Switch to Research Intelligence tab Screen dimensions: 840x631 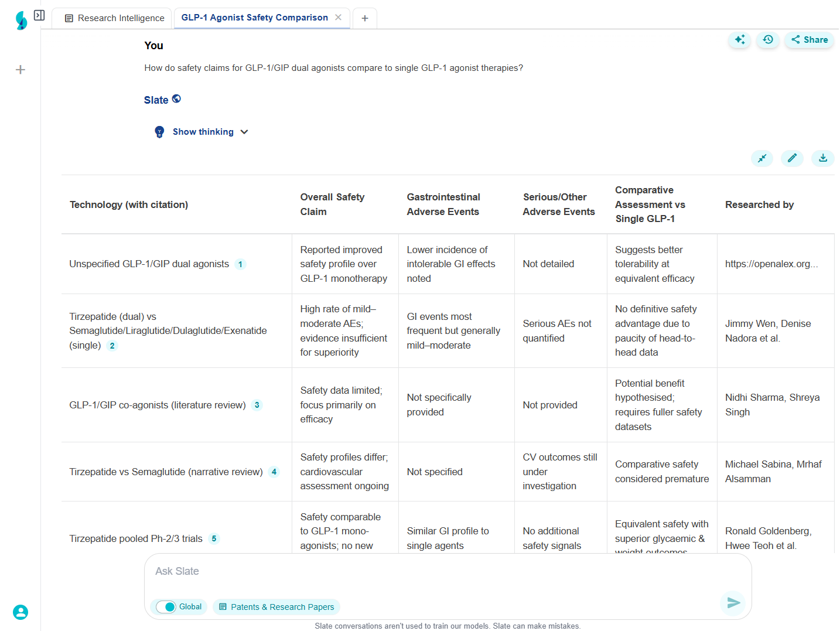pyautogui.click(x=114, y=18)
